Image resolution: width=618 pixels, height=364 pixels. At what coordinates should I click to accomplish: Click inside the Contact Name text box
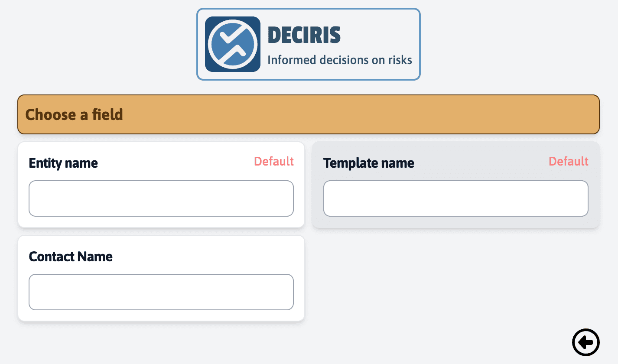click(161, 292)
